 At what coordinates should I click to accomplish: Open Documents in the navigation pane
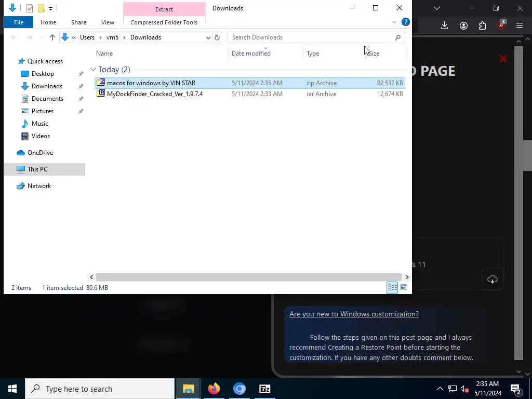47,99
